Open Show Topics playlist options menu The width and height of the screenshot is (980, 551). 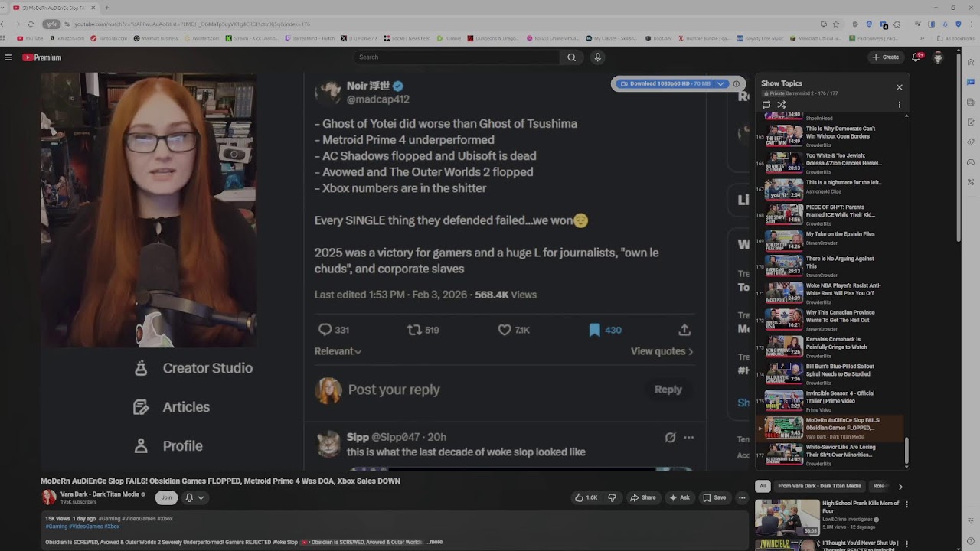[900, 105]
